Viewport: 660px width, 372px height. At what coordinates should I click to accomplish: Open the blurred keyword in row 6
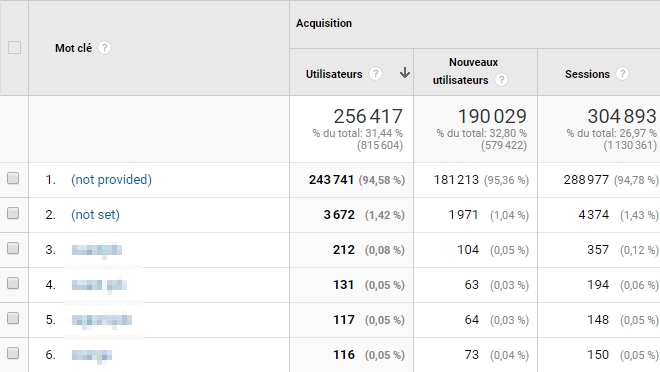tap(92, 356)
